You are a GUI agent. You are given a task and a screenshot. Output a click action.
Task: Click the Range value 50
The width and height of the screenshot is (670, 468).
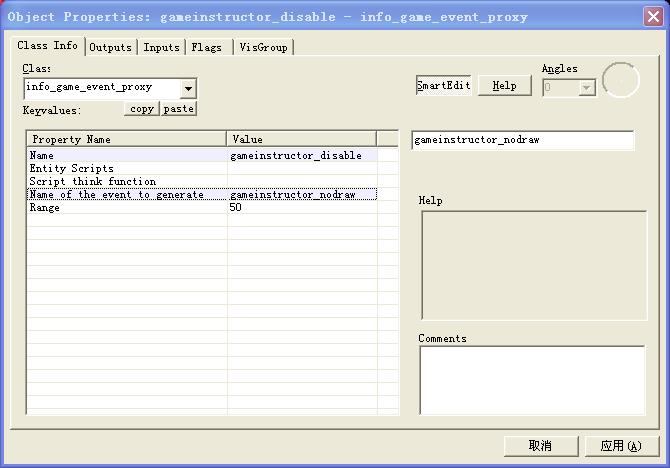(x=302, y=208)
